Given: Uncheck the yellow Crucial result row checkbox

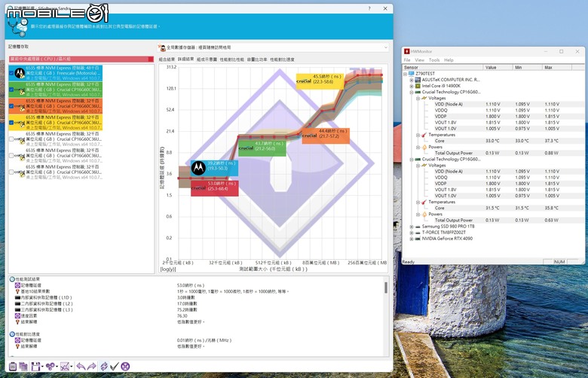Looking at the screenshot, I should [11, 123].
